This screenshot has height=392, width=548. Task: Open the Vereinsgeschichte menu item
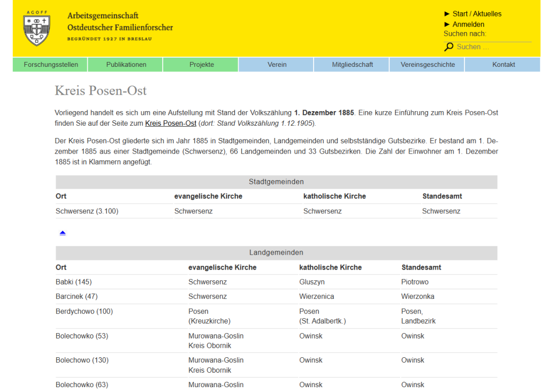point(428,65)
